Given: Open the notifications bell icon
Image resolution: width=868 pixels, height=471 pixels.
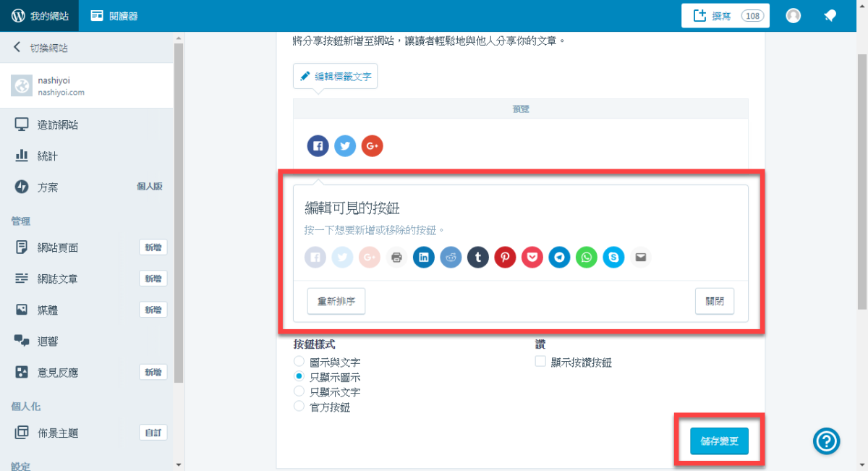Looking at the screenshot, I should point(830,16).
